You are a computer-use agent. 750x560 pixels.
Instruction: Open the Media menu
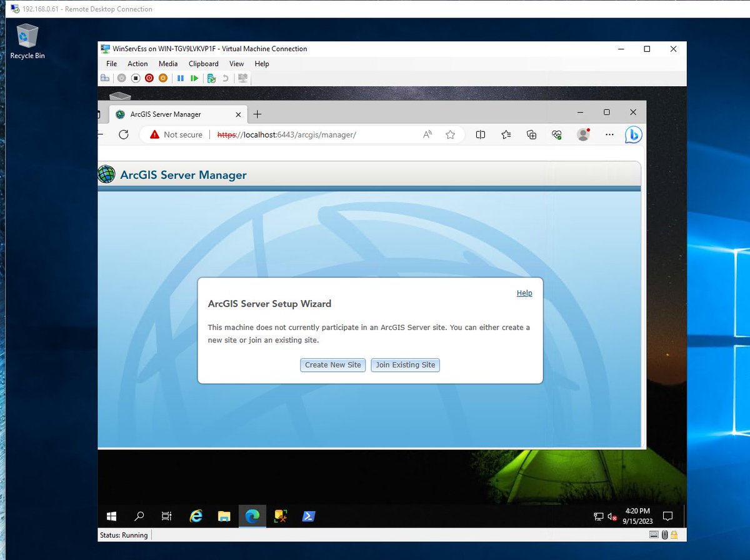168,64
